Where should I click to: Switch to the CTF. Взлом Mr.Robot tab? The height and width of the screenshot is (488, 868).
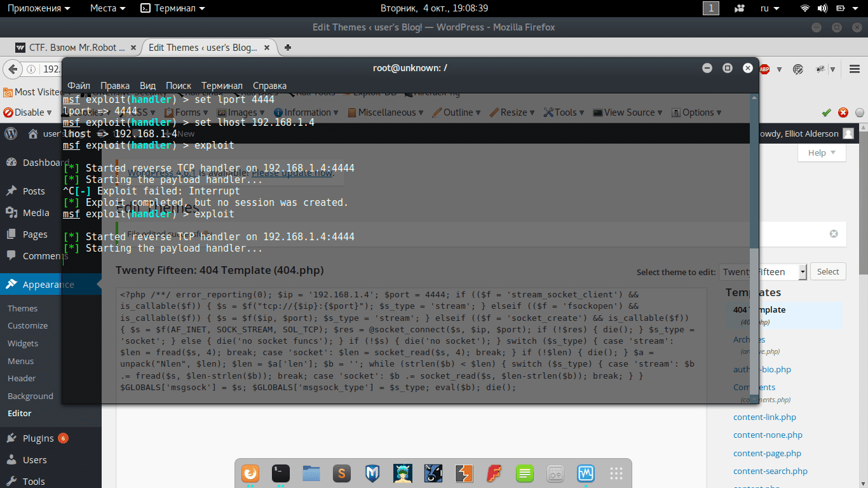point(76,48)
